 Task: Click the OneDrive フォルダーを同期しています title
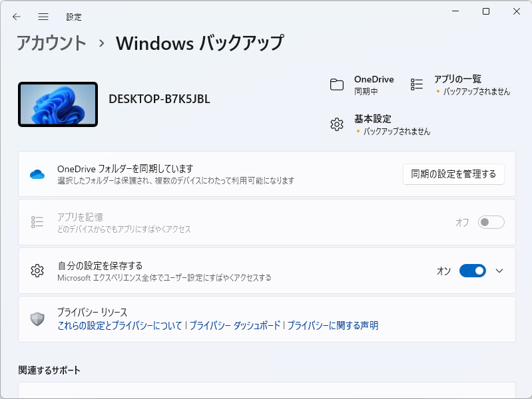click(125, 168)
